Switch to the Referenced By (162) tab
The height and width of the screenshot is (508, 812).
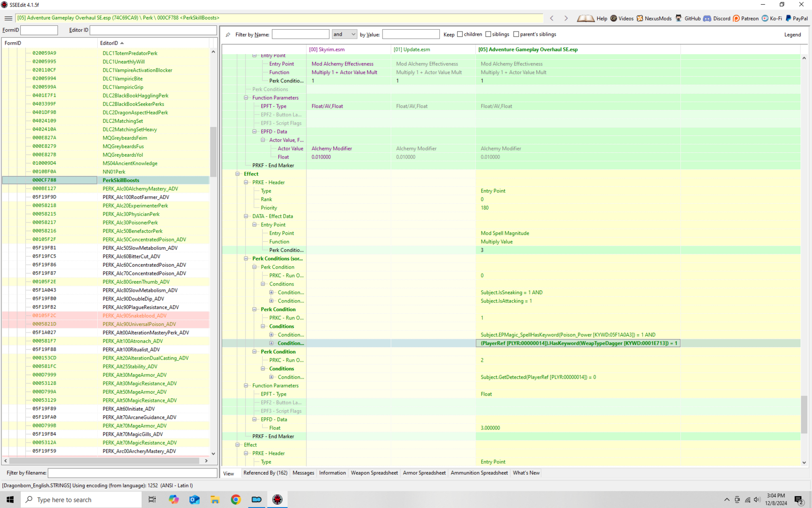click(265, 473)
